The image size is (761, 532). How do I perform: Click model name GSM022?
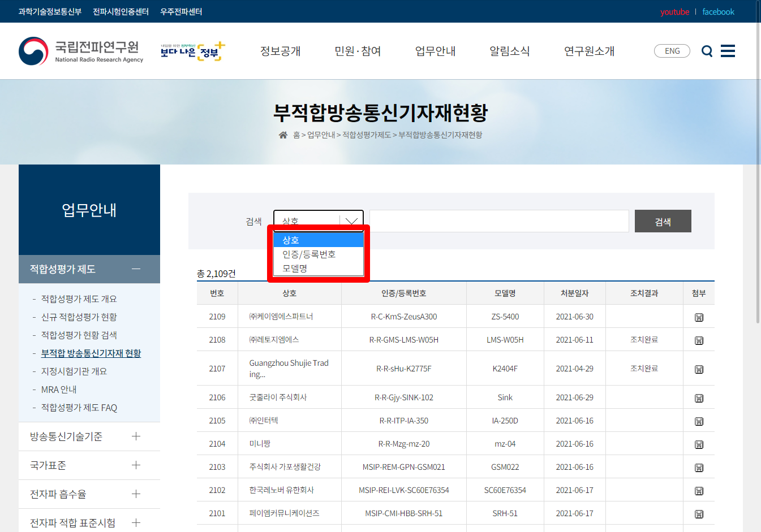505,467
